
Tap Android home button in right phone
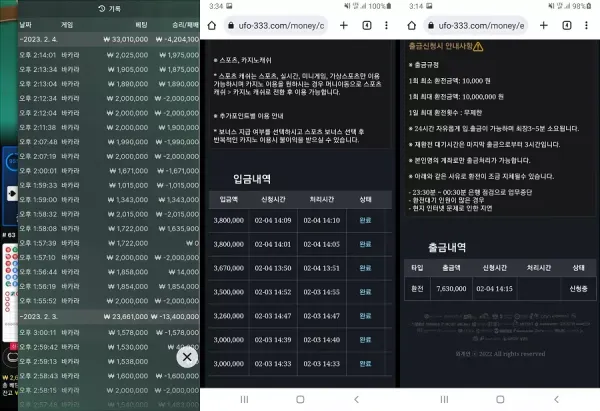tap(500, 400)
